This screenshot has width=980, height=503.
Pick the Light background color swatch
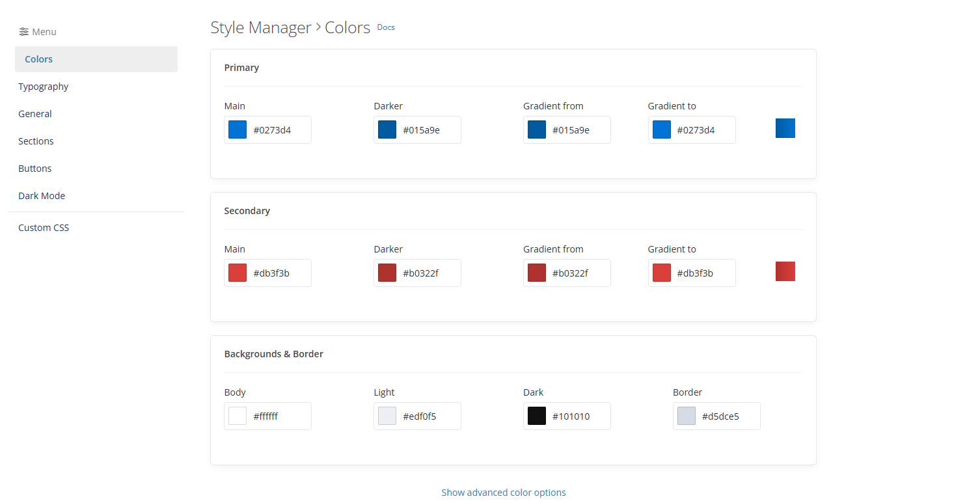point(387,416)
